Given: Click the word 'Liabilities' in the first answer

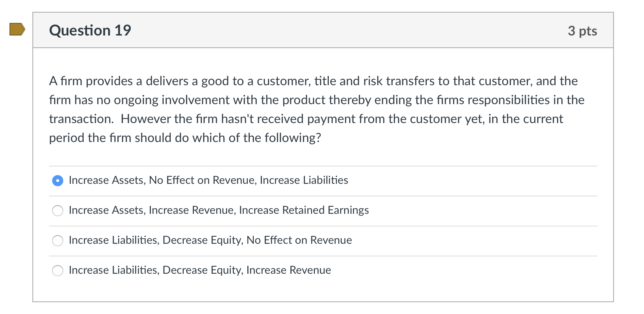Looking at the screenshot, I should point(326,180).
